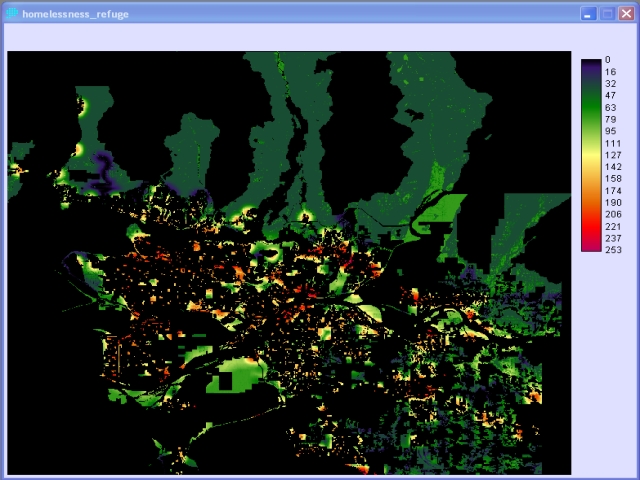Click the legend value 221
The width and height of the screenshot is (640, 480).
click(613, 227)
